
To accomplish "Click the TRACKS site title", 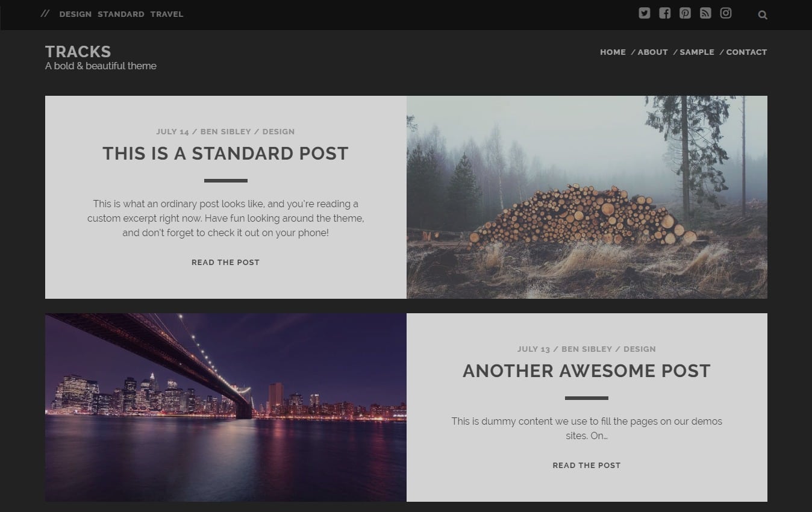I will pos(78,51).
